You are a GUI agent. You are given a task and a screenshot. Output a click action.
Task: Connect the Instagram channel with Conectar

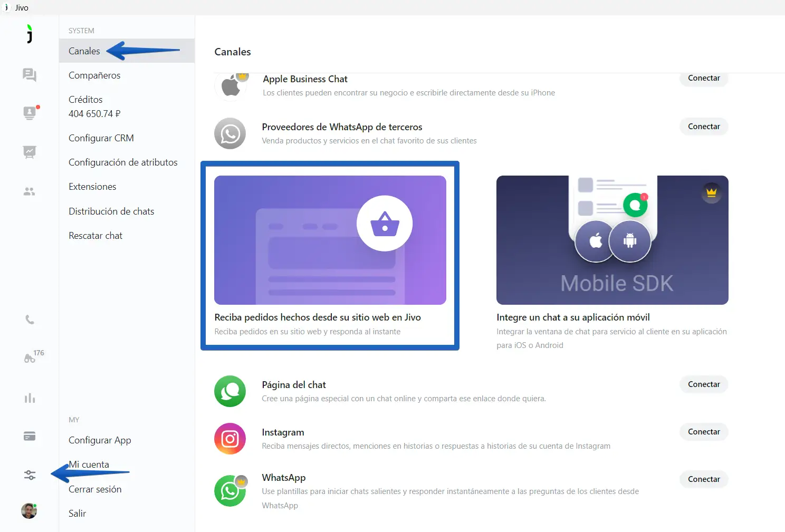(704, 432)
